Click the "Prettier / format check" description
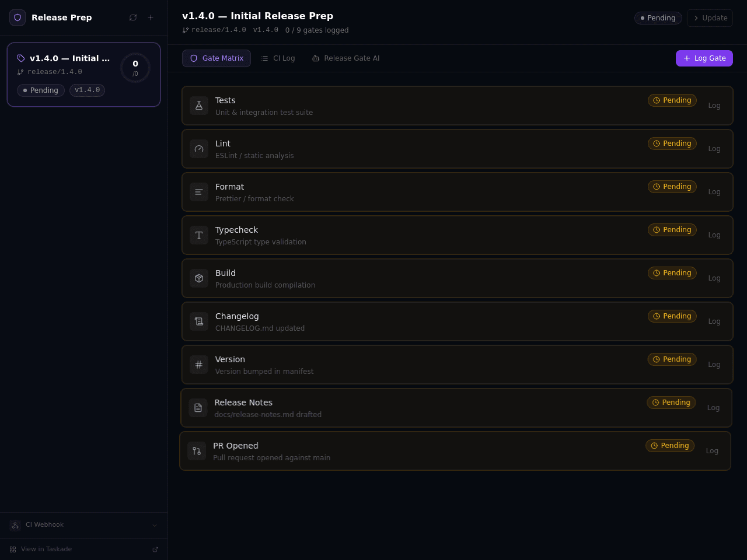The width and height of the screenshot is (747, 560). [254, 199]
